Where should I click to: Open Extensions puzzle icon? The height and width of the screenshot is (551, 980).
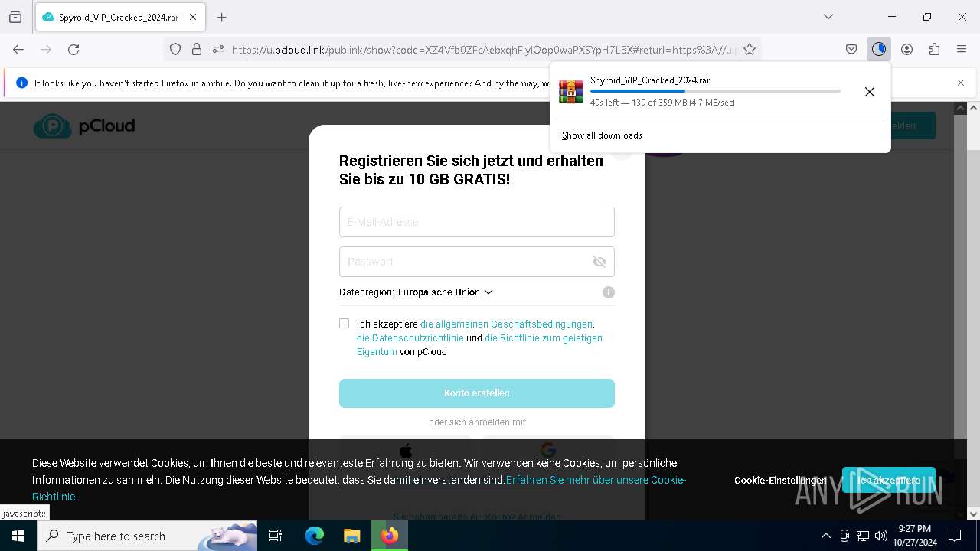[934, 49]
